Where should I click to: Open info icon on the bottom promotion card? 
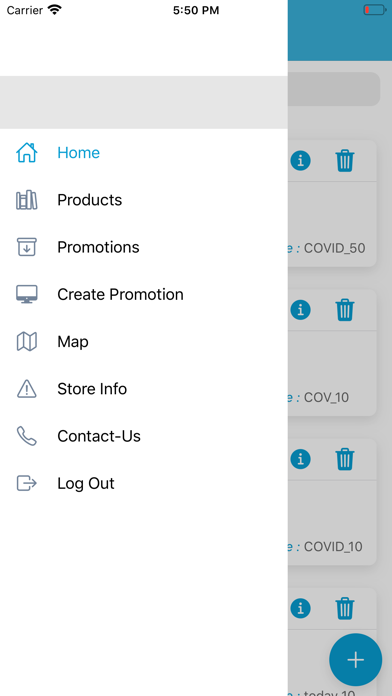301,608
